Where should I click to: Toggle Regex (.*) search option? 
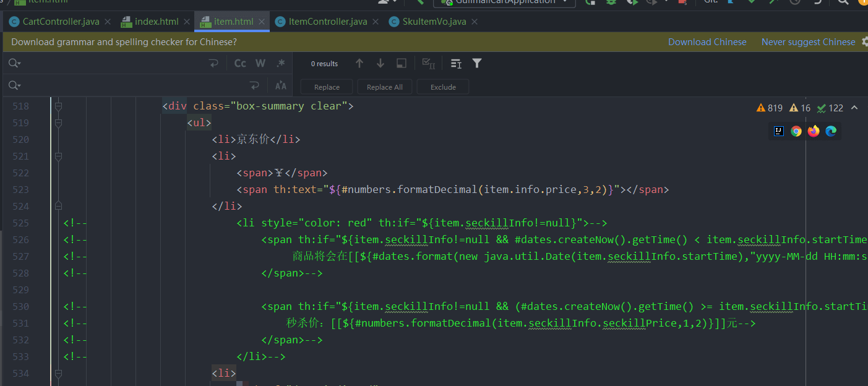click(280, 63)
